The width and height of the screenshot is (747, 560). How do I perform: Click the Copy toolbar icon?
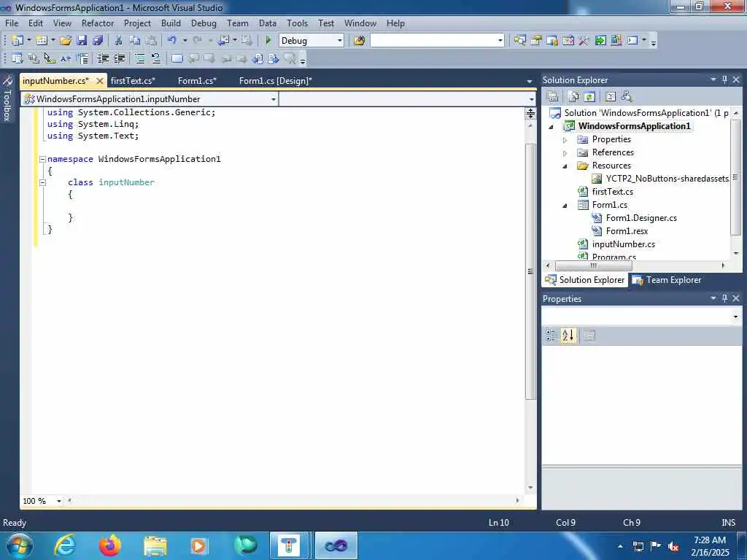(x=135, y=41)
